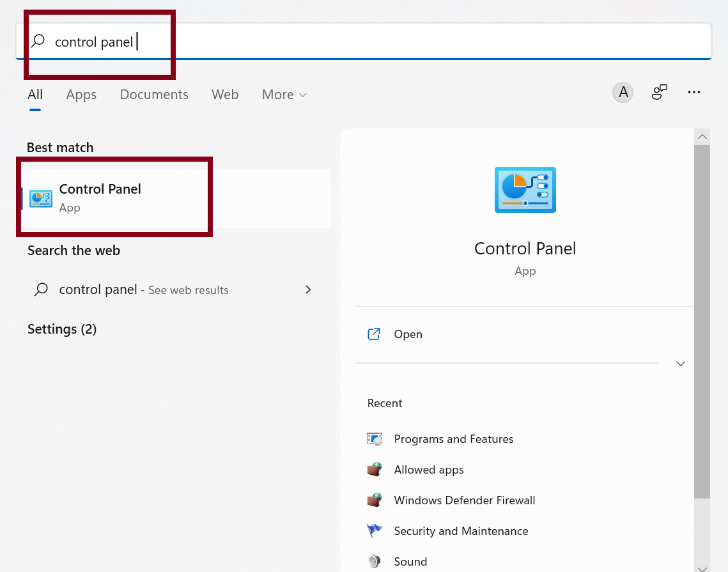Image resolution: width=728 pixels, height=572 pixels.
Task: Click inside the search text field
Action: pyautogui.click(x=364, y=41)
